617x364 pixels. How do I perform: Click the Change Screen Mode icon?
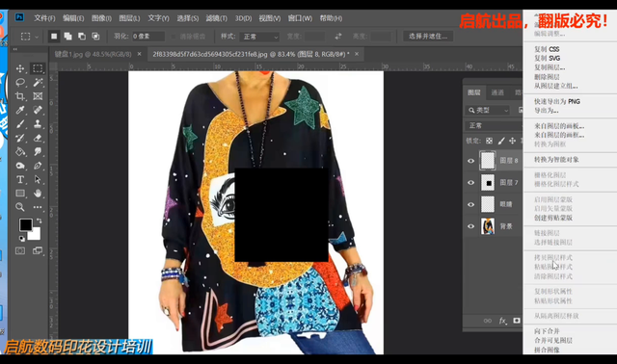[38, 250]
